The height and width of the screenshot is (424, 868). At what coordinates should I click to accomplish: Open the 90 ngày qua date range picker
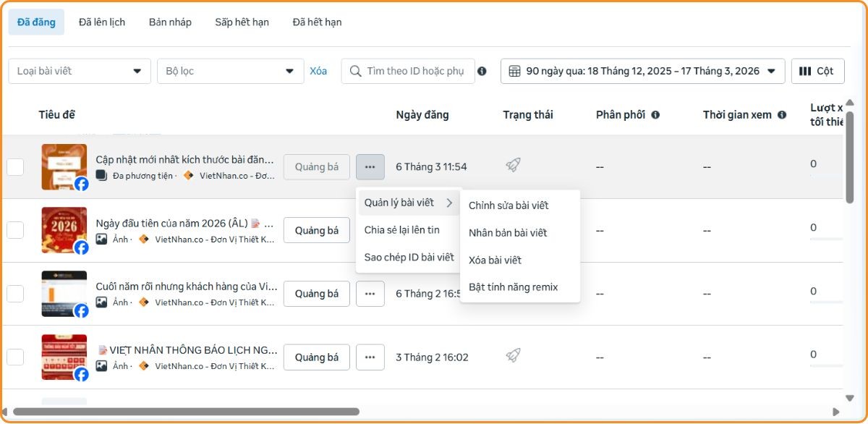[642, 71]
